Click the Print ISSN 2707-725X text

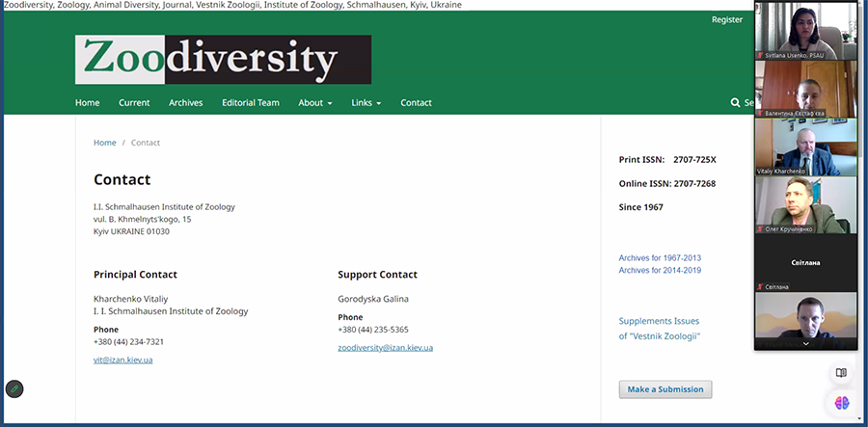pos(667,159)
